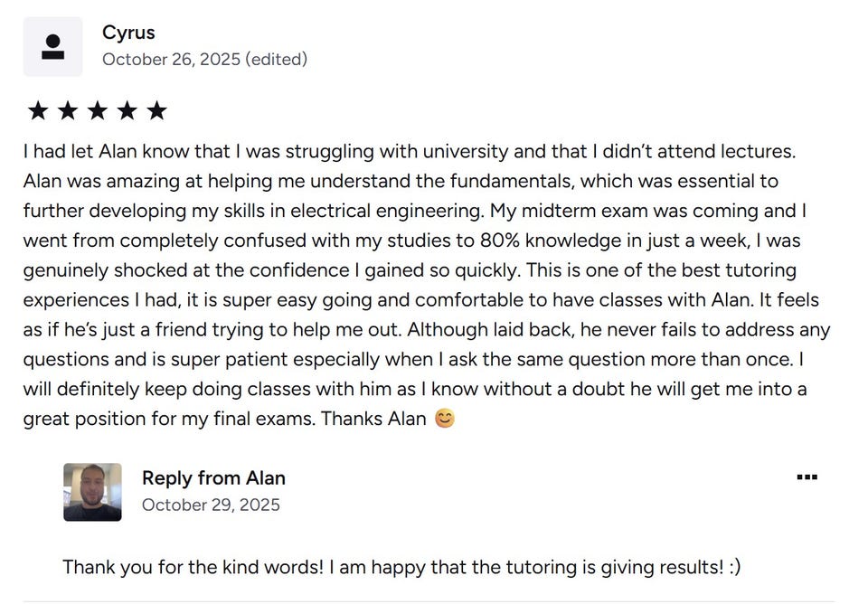Click Cyrus's reviewer avatar icon
The image size is (868, 604).
coord(52,46)
